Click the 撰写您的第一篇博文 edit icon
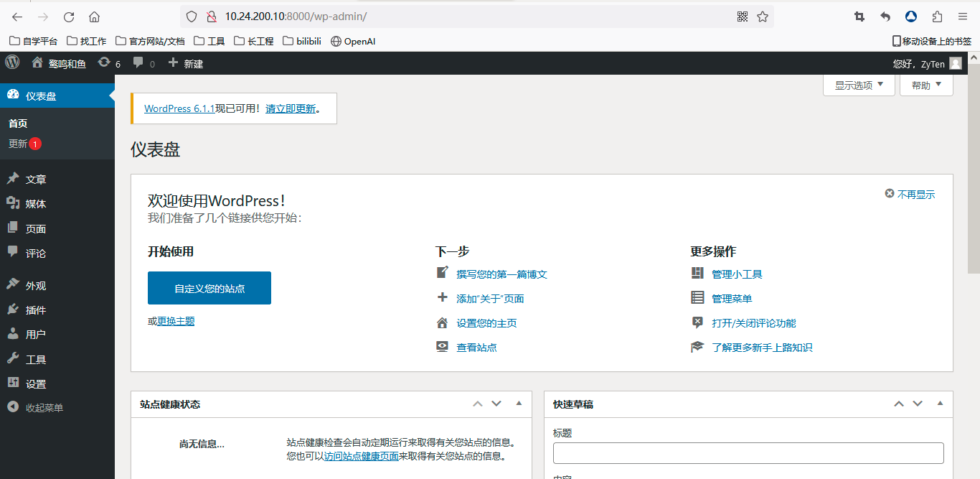The width and height of the screenshot is (980, 479). pyautogui.click(x=442, y=273)
